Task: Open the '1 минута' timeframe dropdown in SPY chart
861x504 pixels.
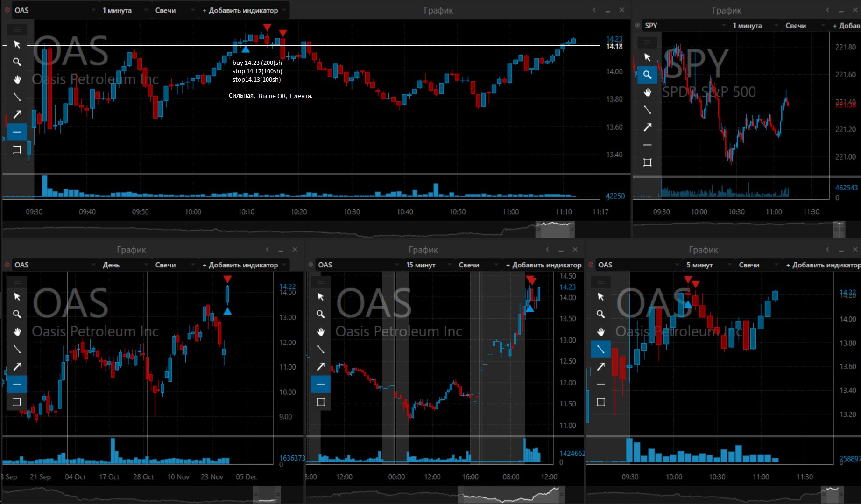Action: click(755, 25)
